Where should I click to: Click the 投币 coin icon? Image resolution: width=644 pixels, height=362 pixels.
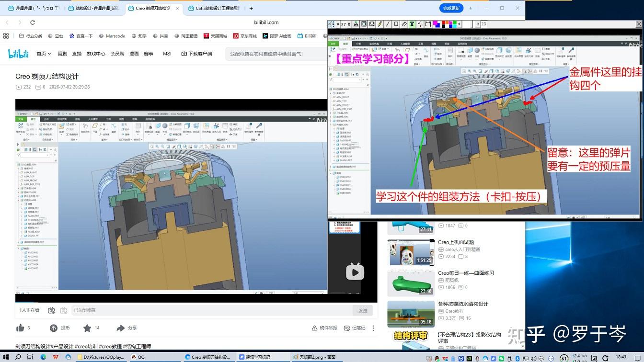point(54,328)
